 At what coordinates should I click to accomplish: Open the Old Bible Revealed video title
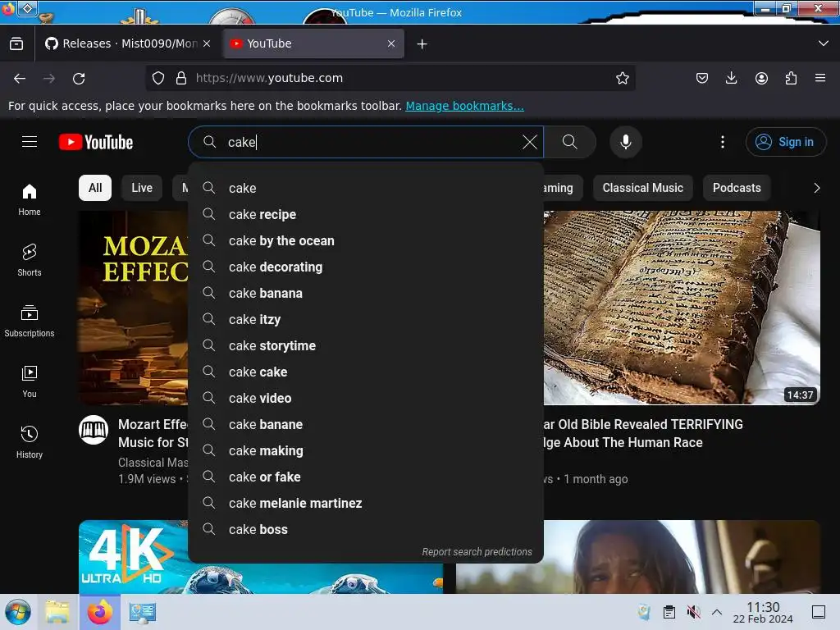(x=643, y=433)
